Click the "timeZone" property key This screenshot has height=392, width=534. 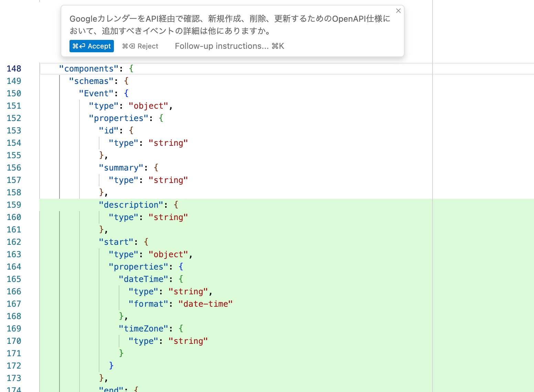[143, 329]
